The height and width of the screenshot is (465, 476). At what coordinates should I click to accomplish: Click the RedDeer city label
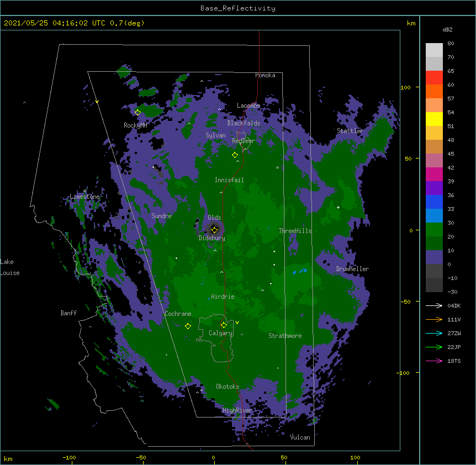click(244, 141)
